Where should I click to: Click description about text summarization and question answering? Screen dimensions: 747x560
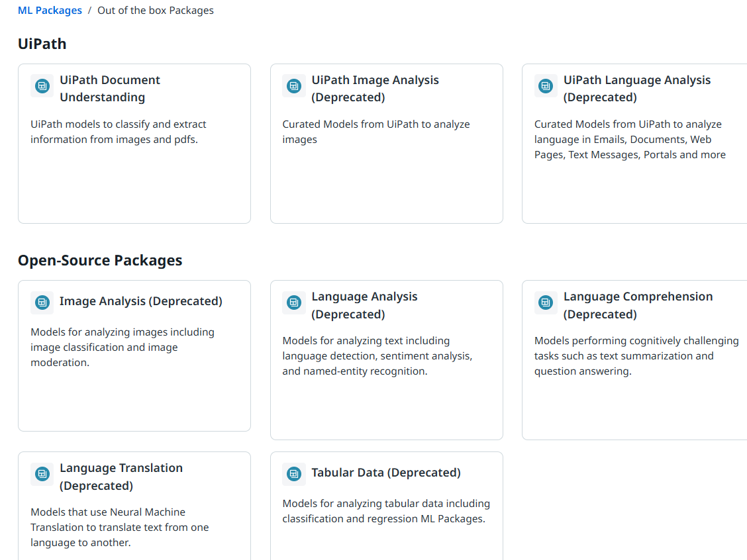coord(636,355)
